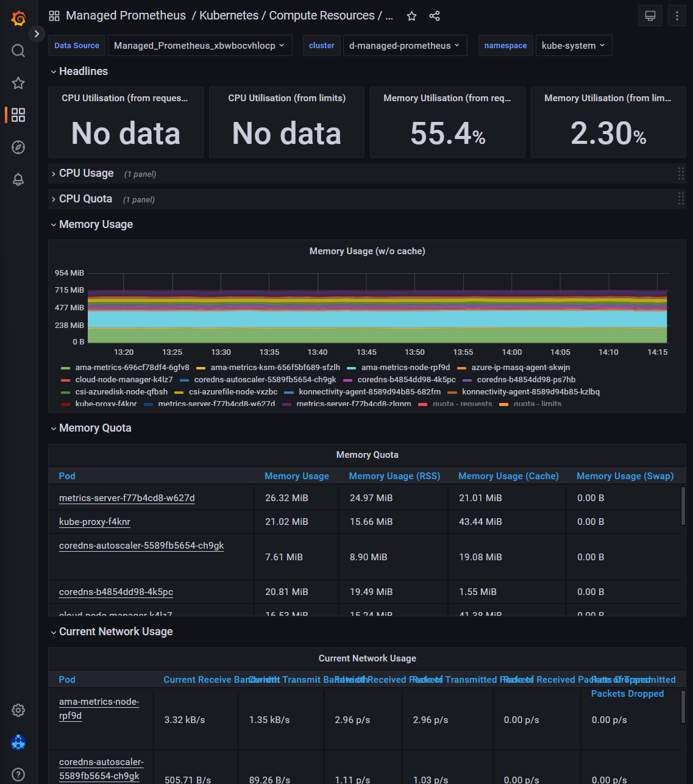Open the Explore compass icon
The image size is (693, 784).
click(18, 148)
